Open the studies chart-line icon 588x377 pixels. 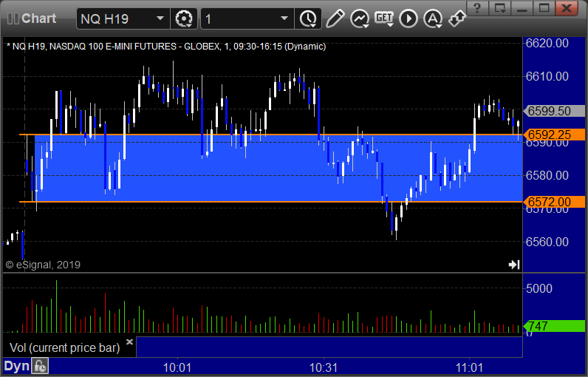360,18
